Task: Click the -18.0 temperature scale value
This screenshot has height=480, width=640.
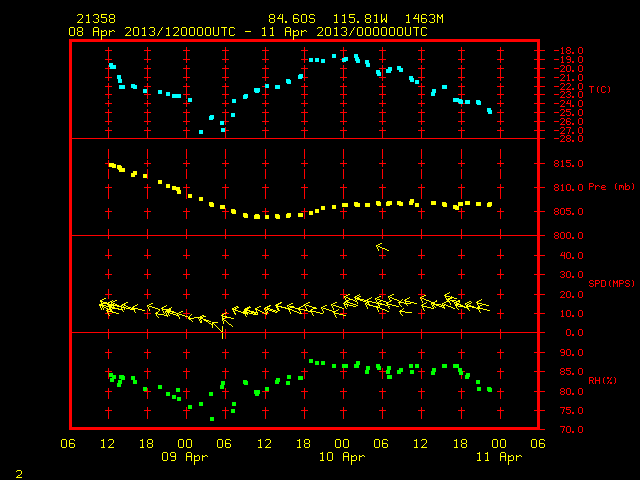Action: [569, 51]
